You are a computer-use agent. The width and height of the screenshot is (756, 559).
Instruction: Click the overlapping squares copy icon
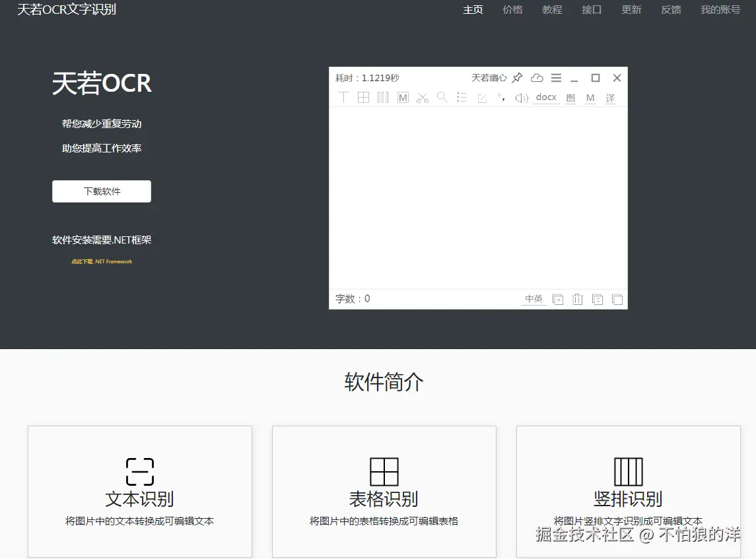[617, 299]
